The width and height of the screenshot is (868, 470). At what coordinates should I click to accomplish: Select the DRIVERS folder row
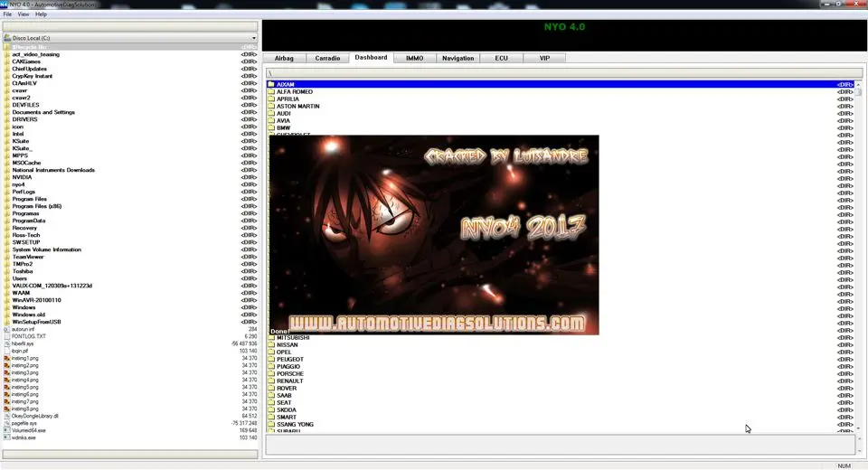130,119
